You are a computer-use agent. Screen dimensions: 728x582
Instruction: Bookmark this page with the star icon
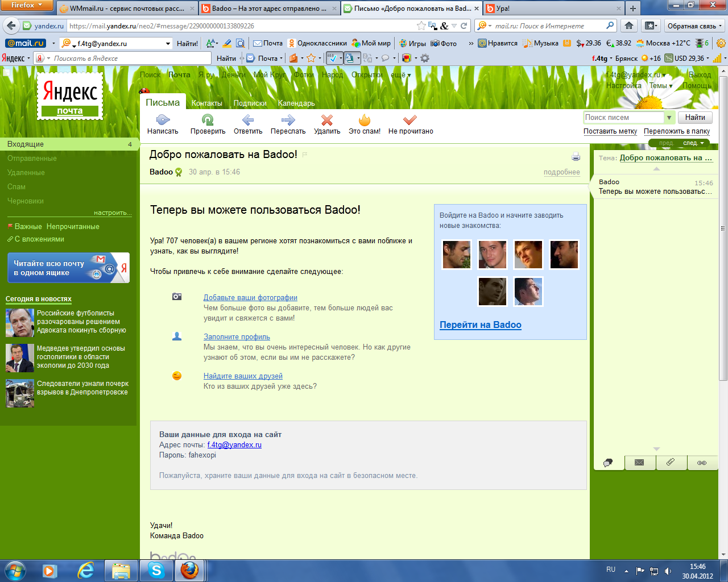(421, 26)
